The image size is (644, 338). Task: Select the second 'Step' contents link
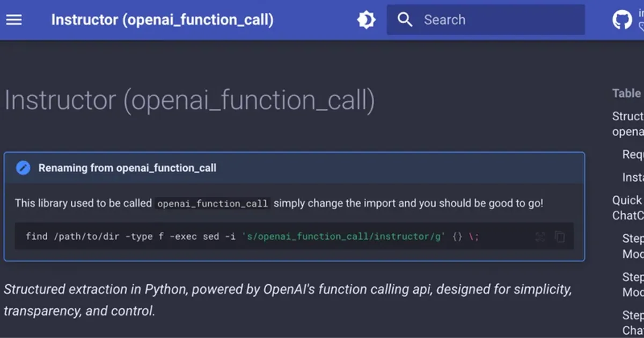[633, 284]
